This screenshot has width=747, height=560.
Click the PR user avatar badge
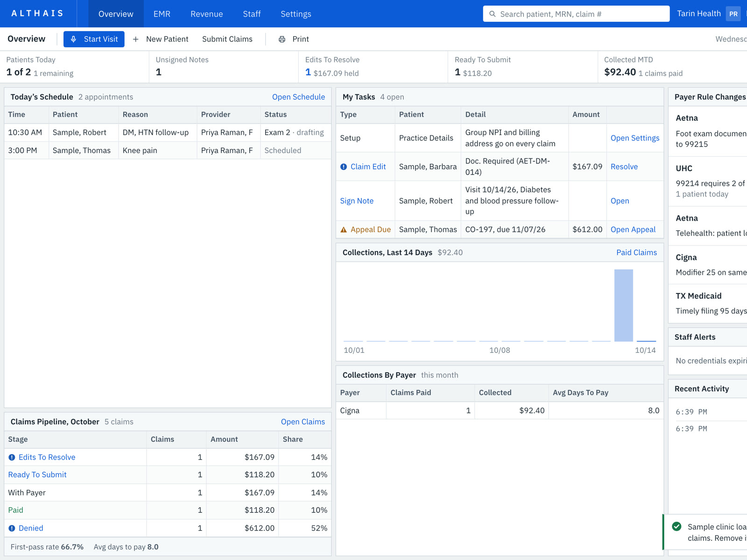(733, 14)
